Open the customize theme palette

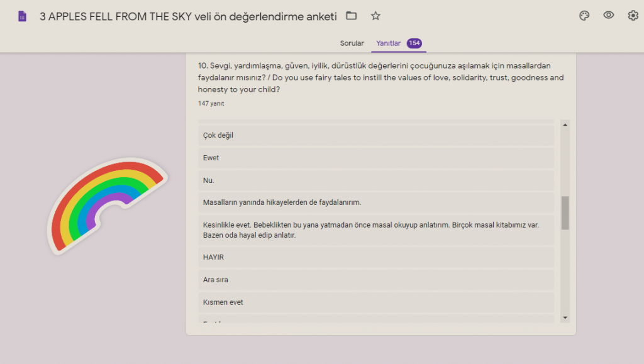coord(584,16)
